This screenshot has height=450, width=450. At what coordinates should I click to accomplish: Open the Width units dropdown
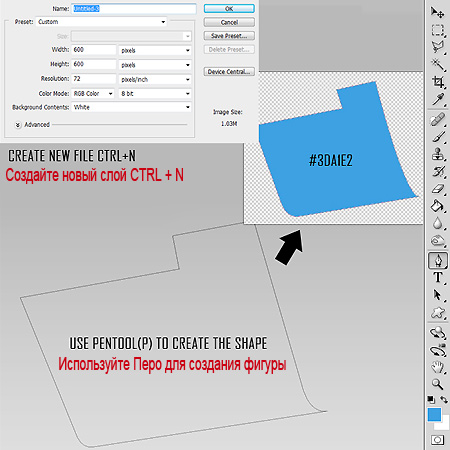pyautogui.click(x=155, y=50)
